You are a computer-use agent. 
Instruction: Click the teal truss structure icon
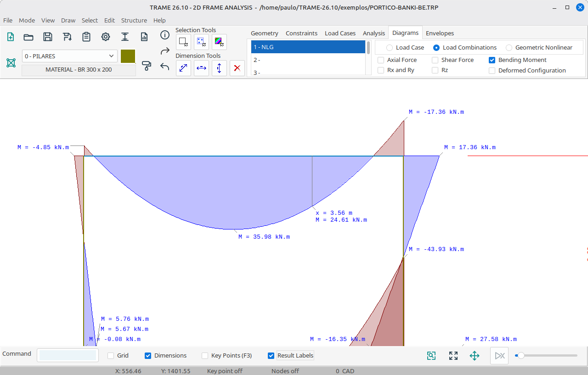(x=11, y=63)
